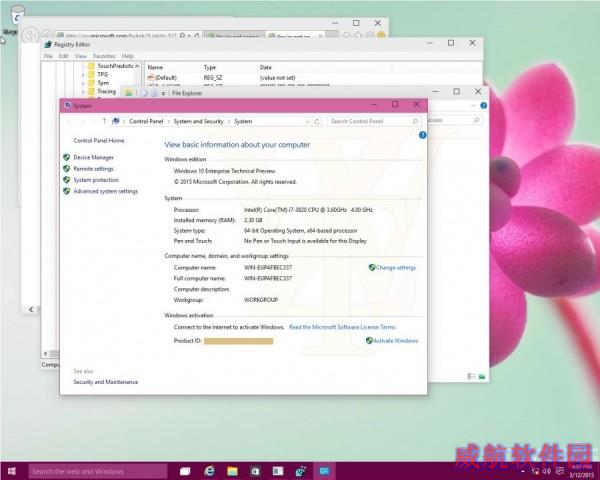This screenshot has width=600, height=480.
Task: Click File Explorer help icon
Action: click(x=484, y=105)
